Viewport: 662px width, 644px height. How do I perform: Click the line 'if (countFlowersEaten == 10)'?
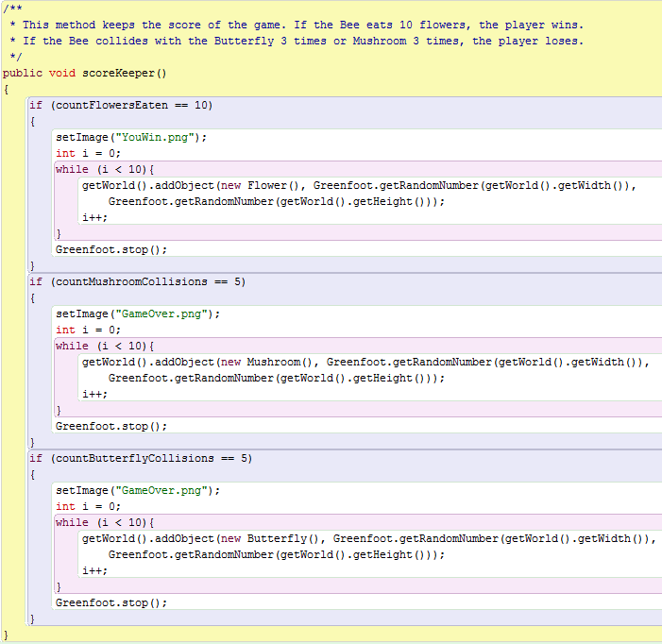pos(121,106)
